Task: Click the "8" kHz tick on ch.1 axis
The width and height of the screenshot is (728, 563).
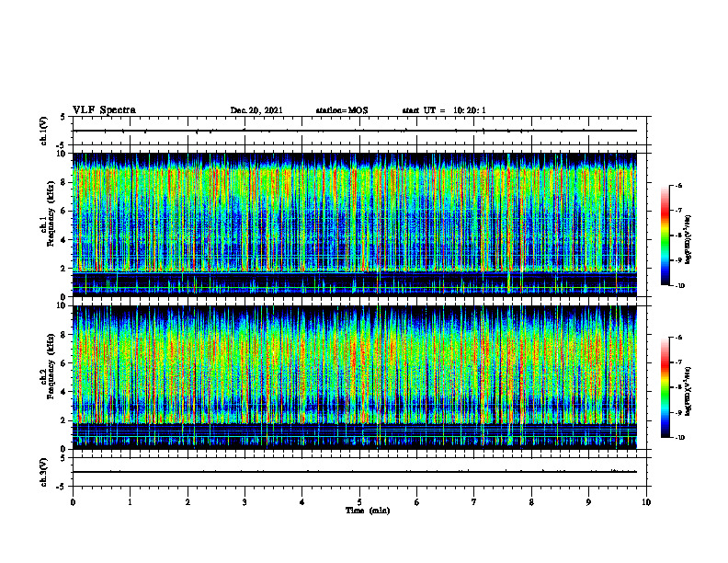Action: pyautogui.click(x=63, y=182)
